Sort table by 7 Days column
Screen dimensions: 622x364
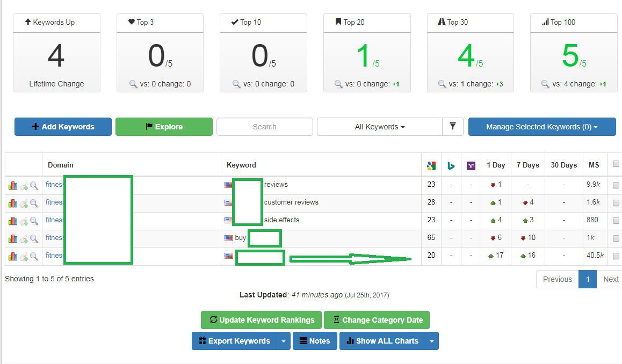pos(527,165)
